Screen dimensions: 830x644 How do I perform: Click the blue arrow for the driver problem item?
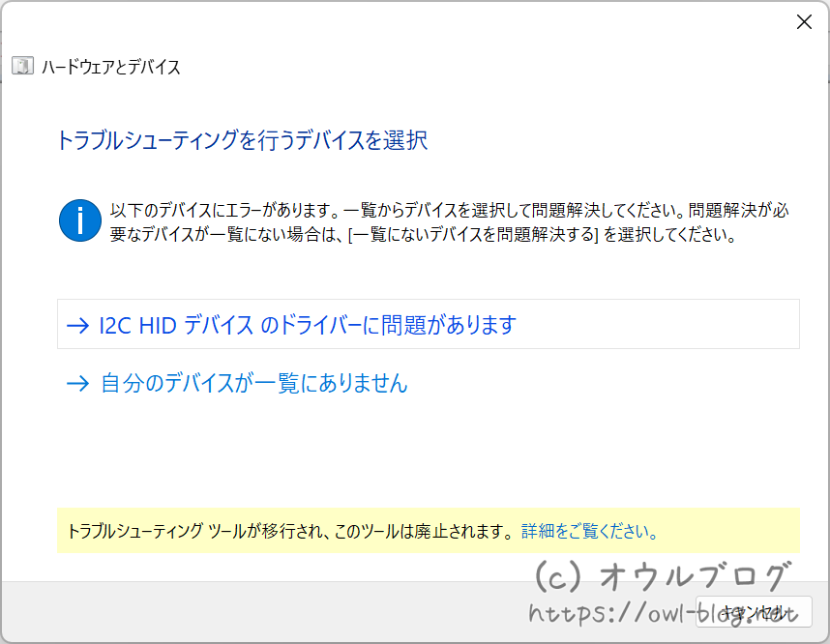pos(75,326)
